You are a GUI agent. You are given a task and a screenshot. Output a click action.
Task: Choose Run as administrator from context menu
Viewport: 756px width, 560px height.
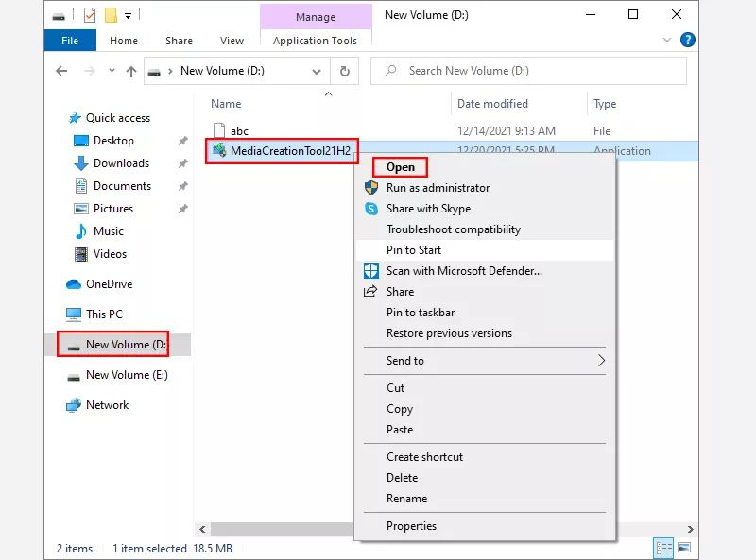pyautogui.click(x=438, y=188)
